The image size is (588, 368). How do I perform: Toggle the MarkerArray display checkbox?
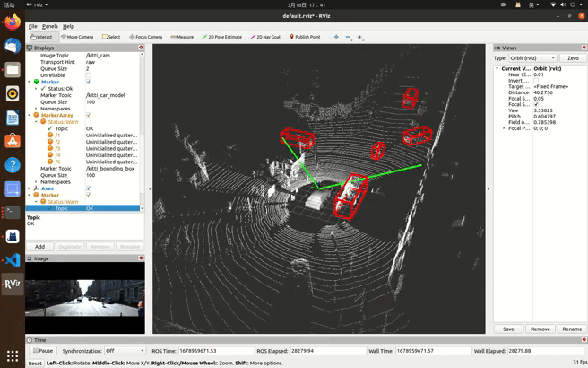click(89, 115)
